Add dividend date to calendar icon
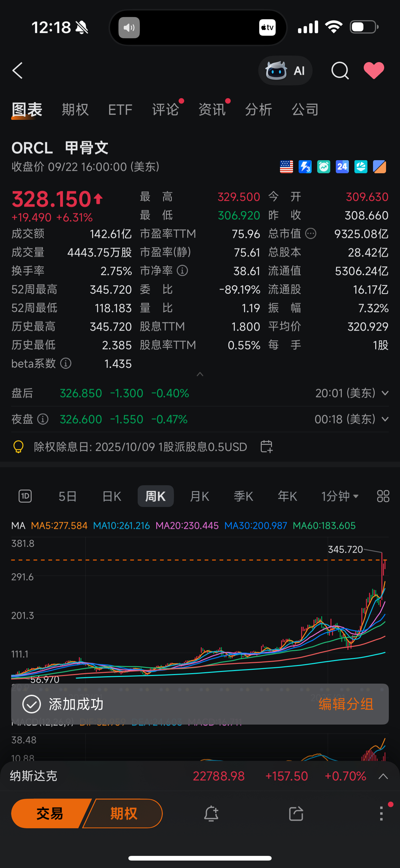Screen dimensions: 400x868 coord(266,446)
